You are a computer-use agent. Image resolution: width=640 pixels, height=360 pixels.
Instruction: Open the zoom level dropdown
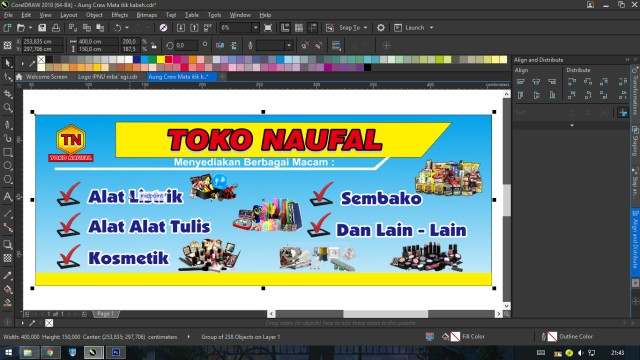coord(256,28)
